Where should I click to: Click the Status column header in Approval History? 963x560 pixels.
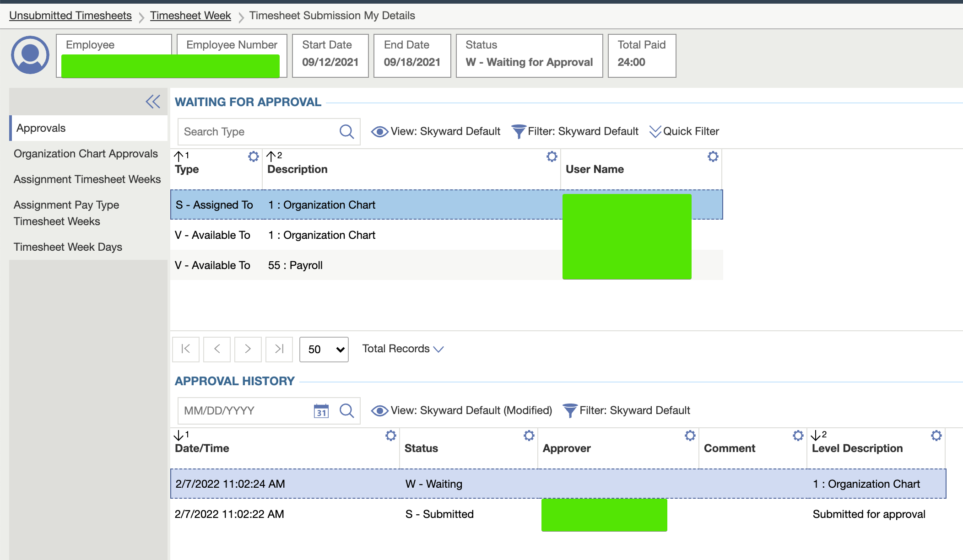pyautogui.click(x=421, y=448)
